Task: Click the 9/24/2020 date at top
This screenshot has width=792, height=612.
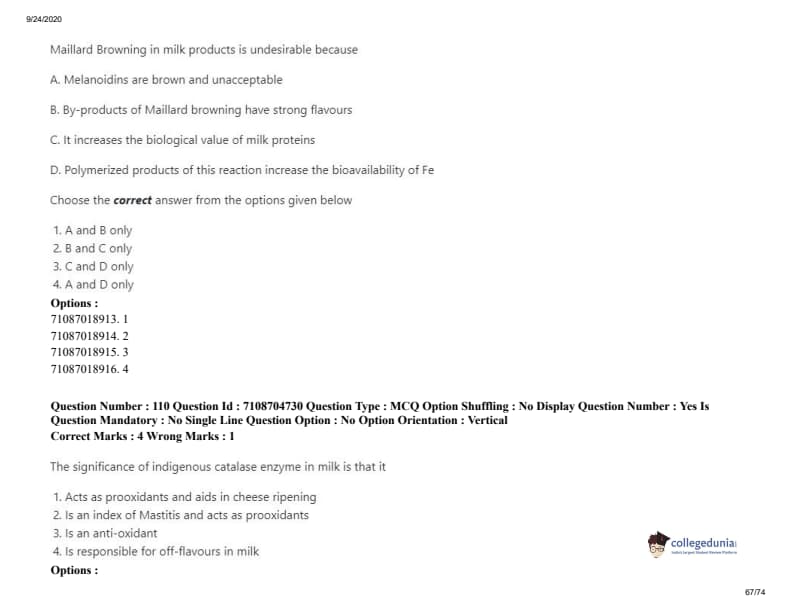Action: 46,20
